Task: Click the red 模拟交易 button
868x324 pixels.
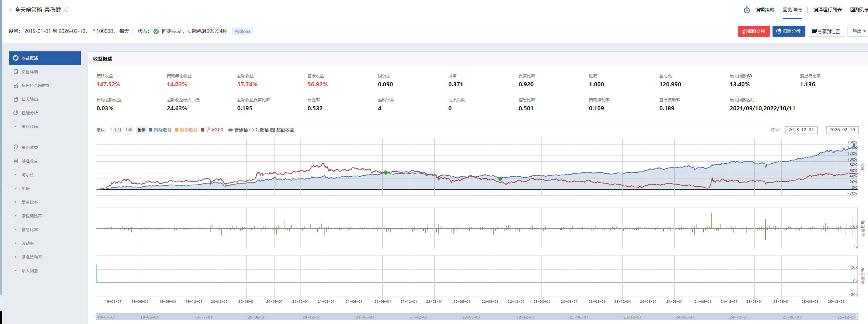Action: pos(754,31)
